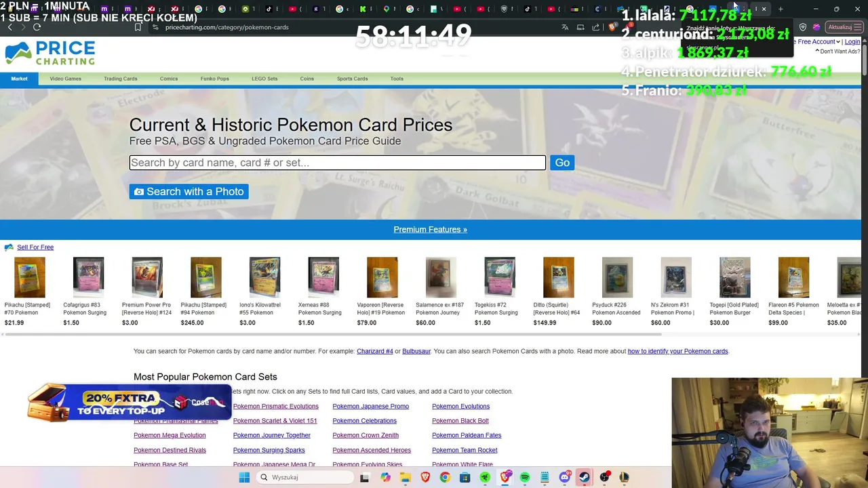Screen dimensions: 868x488
Task: Click the Sell For Free tag icon
Action: (x=9, y=247)
